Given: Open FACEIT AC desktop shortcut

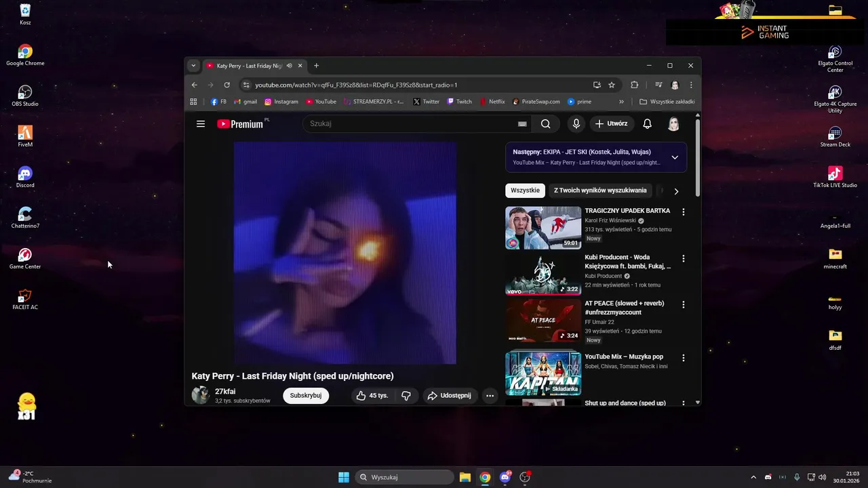Looking at the screenshot, I should coord(25,299).
